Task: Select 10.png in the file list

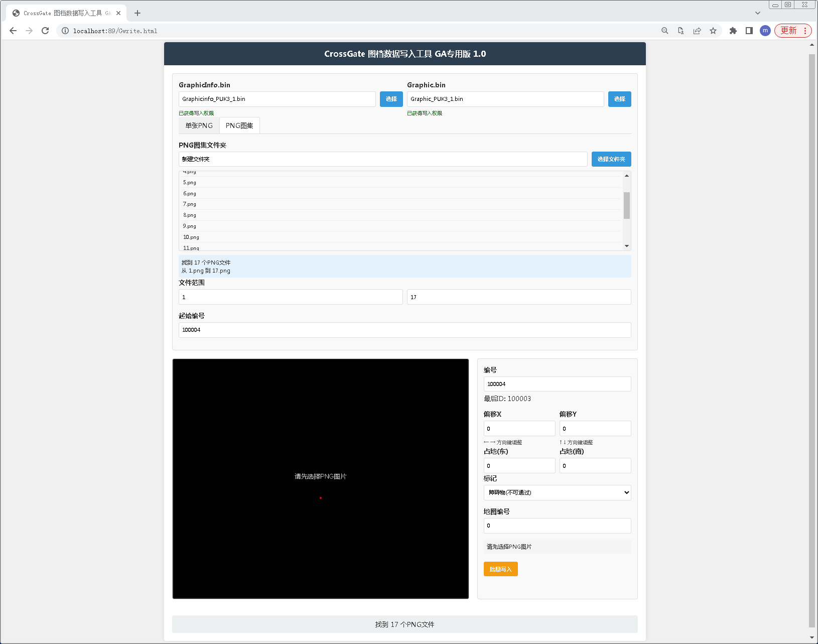Action: 400,237
